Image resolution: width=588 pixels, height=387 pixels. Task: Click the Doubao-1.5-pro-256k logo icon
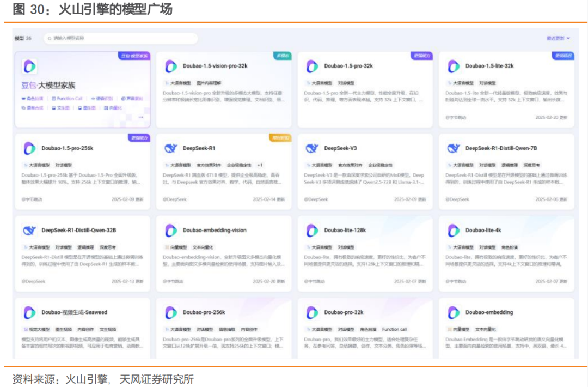(x=29, y=149)
